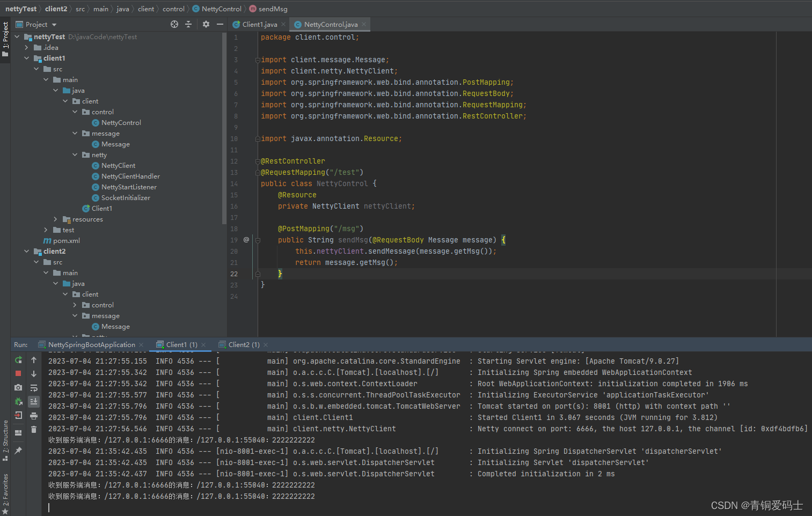
Task: Open pom.xml in the project tree
Action: tap(62, 241)
